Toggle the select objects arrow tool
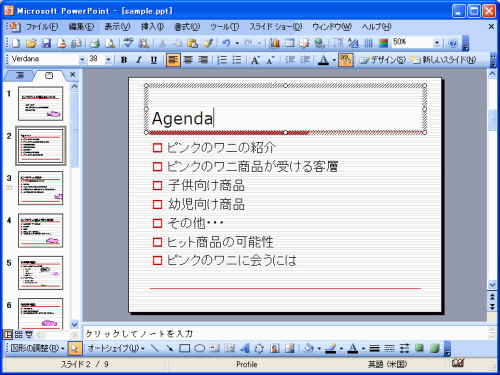Image resolution: width=500 pixels, height=375 pixels. pyautogui.click(x=74, y=348)
